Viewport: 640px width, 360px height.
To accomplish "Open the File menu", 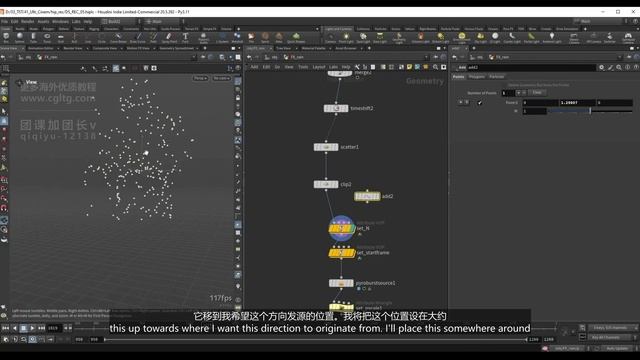I will [4, 21].
